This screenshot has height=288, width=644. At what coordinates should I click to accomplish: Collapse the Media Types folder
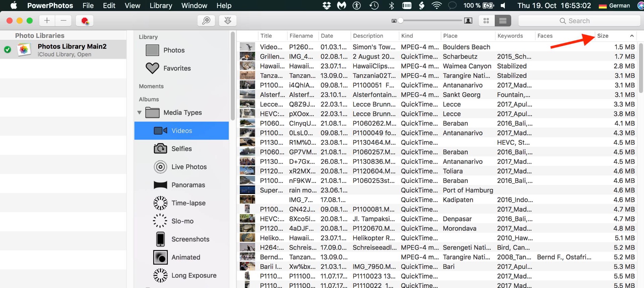pyautogui.click(x=139, y=112)
